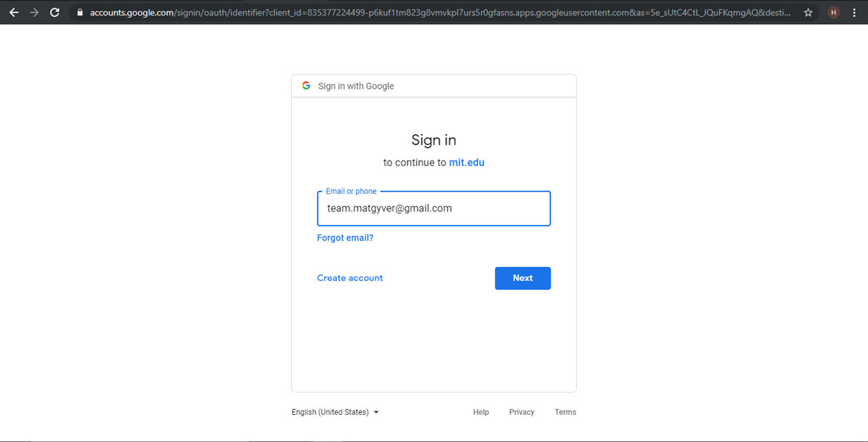This screenshot has width=868, height=442.
Task: Click the Google G logo
Action: [307, 85]
